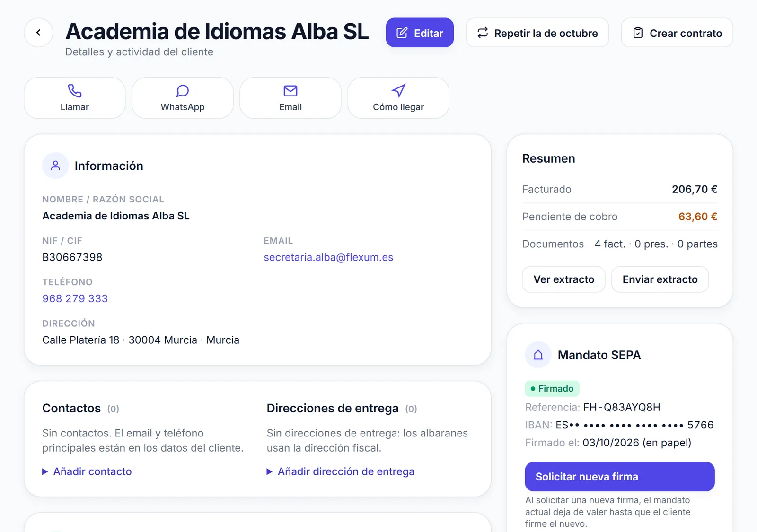Click the page title Academia de Idiomas Alba SL
The height and width of the screenshot is (532, 757).
click(x=217, y=31)
